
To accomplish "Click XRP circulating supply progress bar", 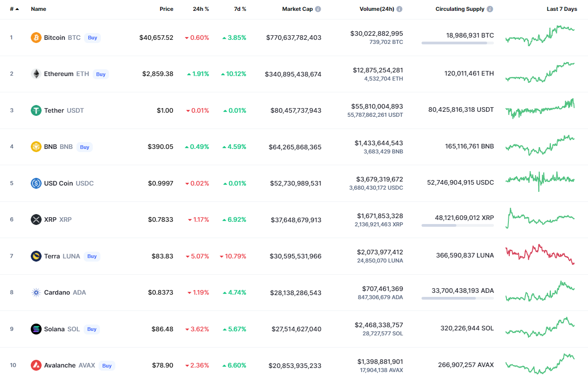I will [x=458, y=225].
